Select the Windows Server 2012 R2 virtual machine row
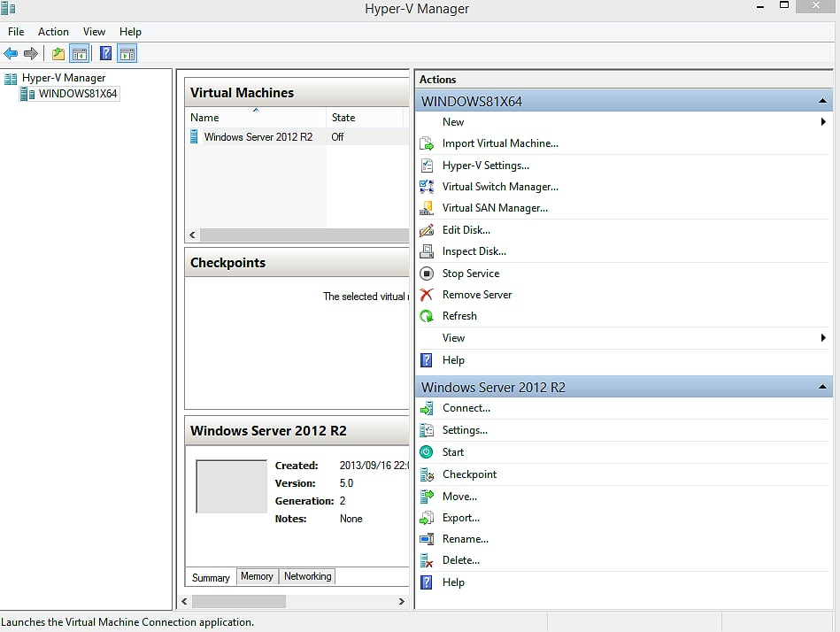The width and height of the screenshot is (840, 632). tap(297, 137)
